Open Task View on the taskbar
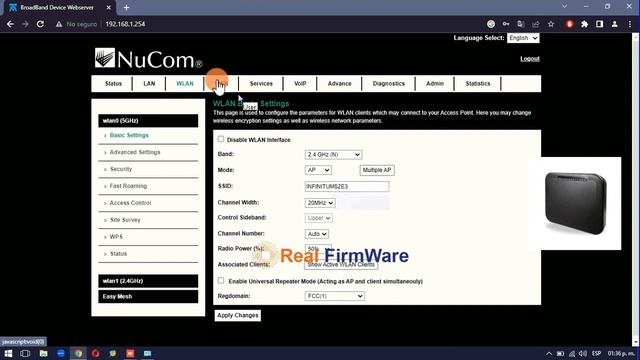This screenshot has height=360, width=640. pyautogui.click(x=25, y=353)
